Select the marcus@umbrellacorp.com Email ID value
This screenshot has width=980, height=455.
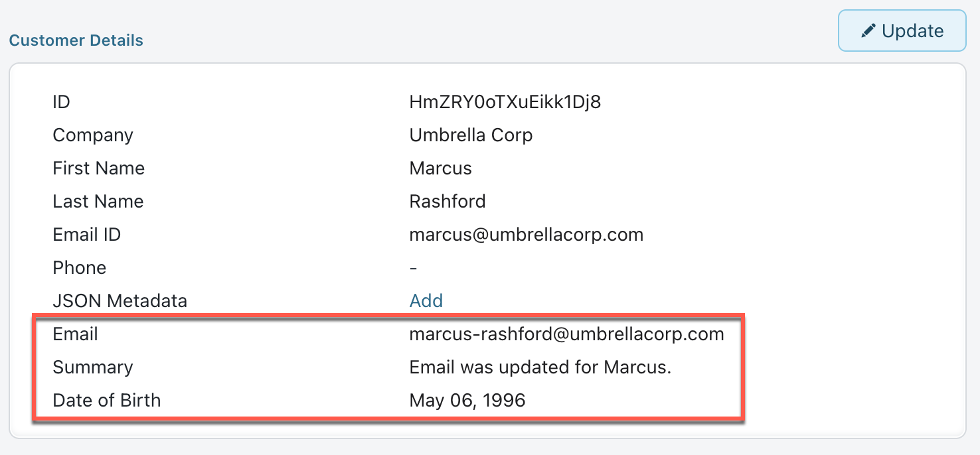click(527, 235)
